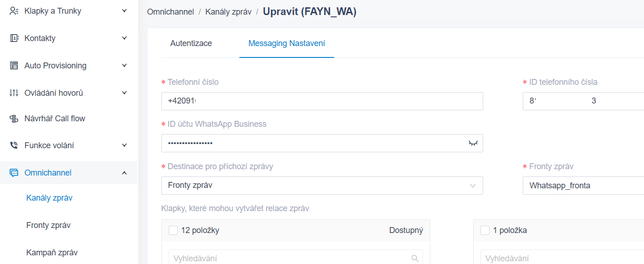Viewport: 644px width, 264px height.
Task: Click the Telefonní číslo input field
Action: [322, 101]
